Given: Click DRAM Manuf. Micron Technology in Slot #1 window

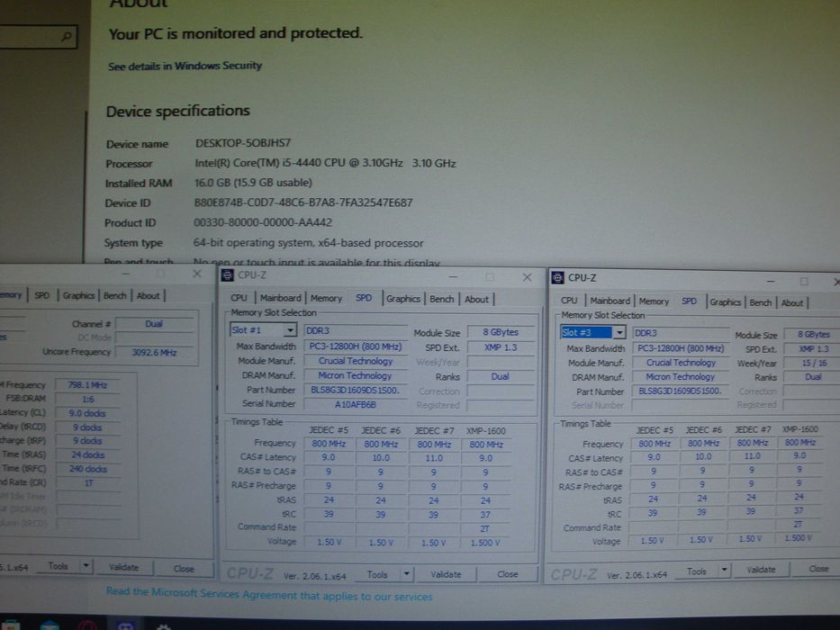Looking at the screenshot, I should [356, 375].
